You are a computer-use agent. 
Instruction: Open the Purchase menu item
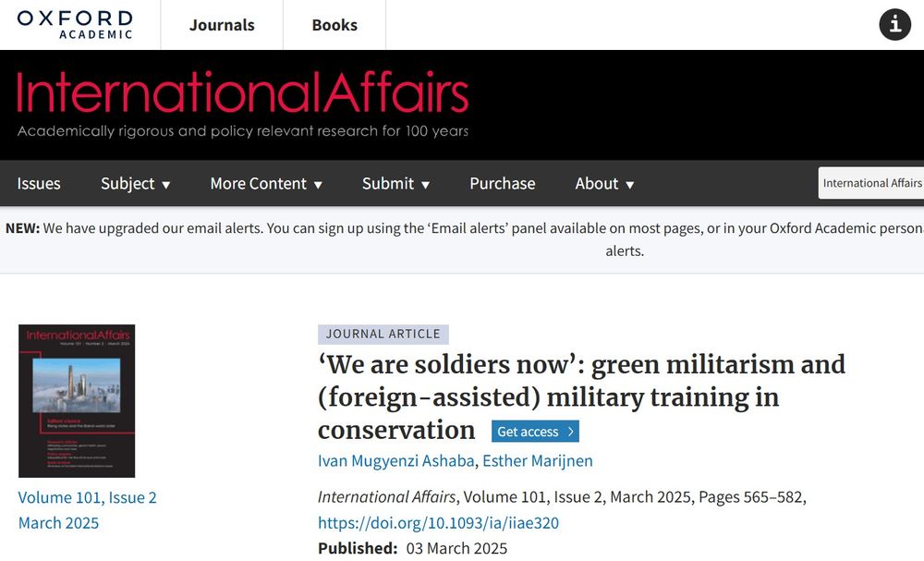[x=502, y=183]
